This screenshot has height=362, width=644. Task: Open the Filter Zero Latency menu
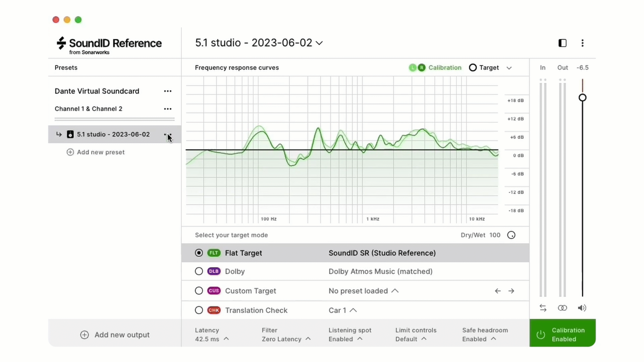pyautogui.click(x=286, y=335)
